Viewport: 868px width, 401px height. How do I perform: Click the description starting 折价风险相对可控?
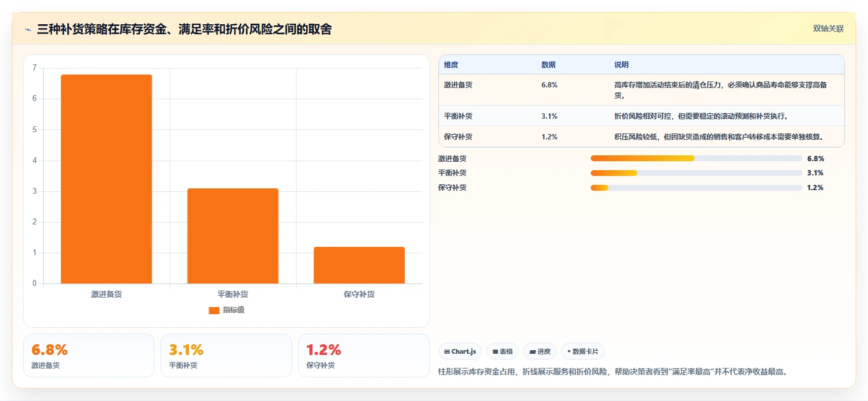coord(703,116)
